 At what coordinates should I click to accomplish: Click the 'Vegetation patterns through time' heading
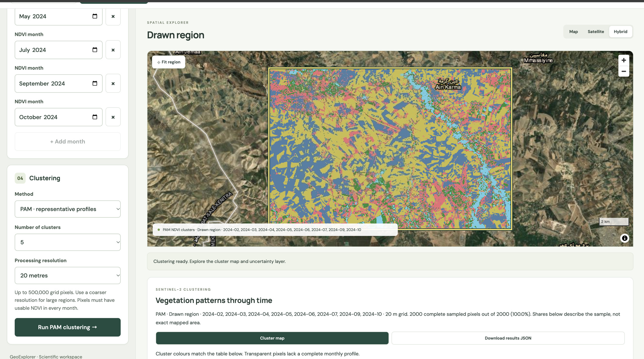[x=214, y=300]
